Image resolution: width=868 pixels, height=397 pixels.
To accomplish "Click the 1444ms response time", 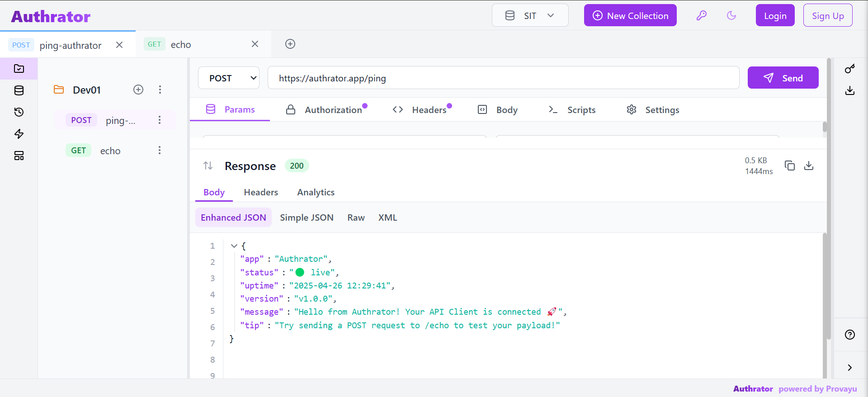I will pyautogui.click(x=759, y=171).
